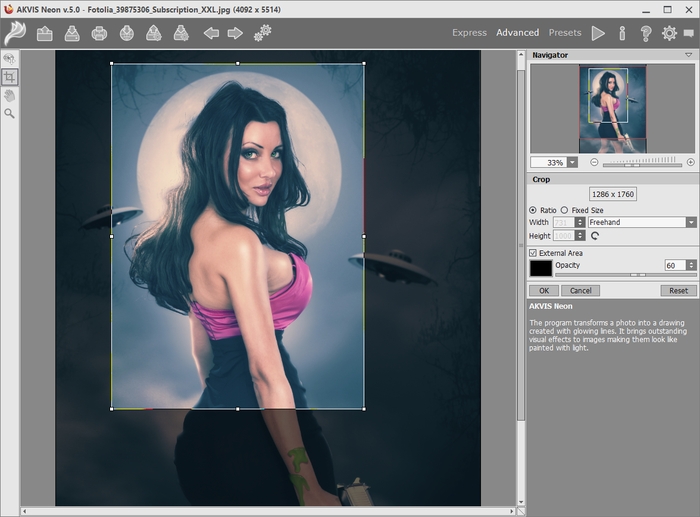Undo with the left arrow icon

click(211, 33)
